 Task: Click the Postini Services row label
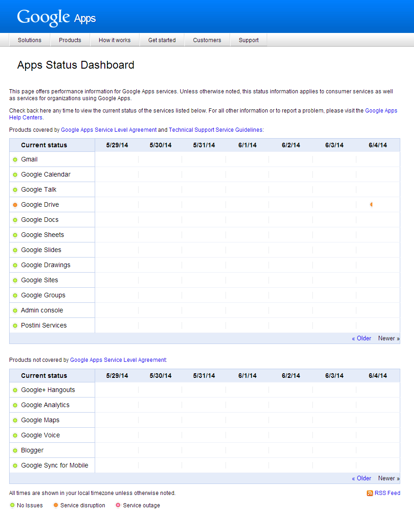[x=44, y=326]
